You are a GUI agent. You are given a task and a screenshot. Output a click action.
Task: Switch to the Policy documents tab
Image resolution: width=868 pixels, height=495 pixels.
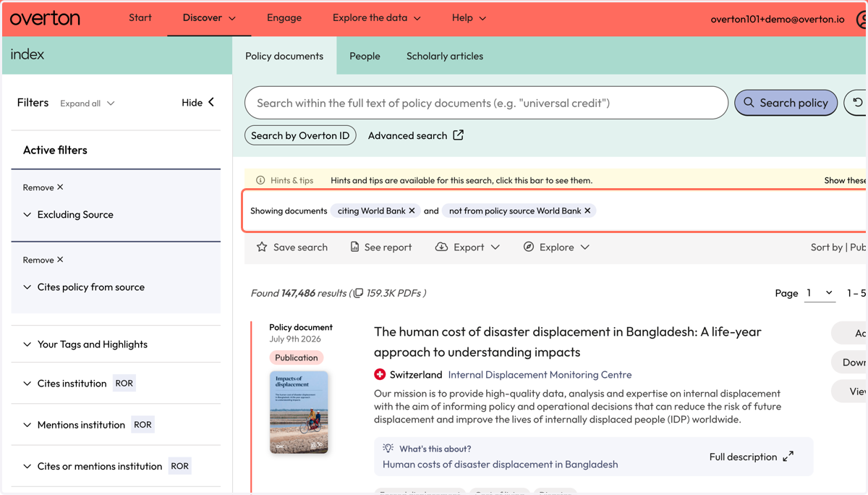tap(284, 56)
